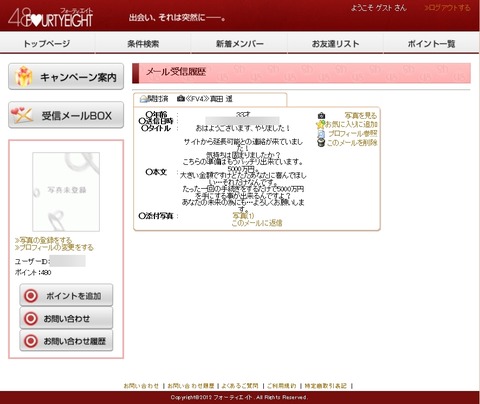Click ポイントを追加 button
480x404 pixels.
point(66,295)
